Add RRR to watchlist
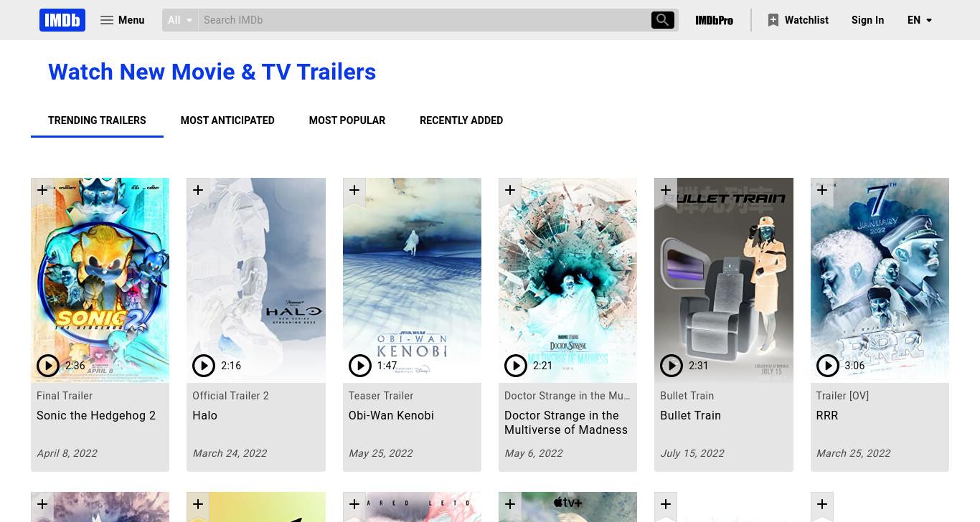This screenshot has width=980, height=522. point(822,191)
